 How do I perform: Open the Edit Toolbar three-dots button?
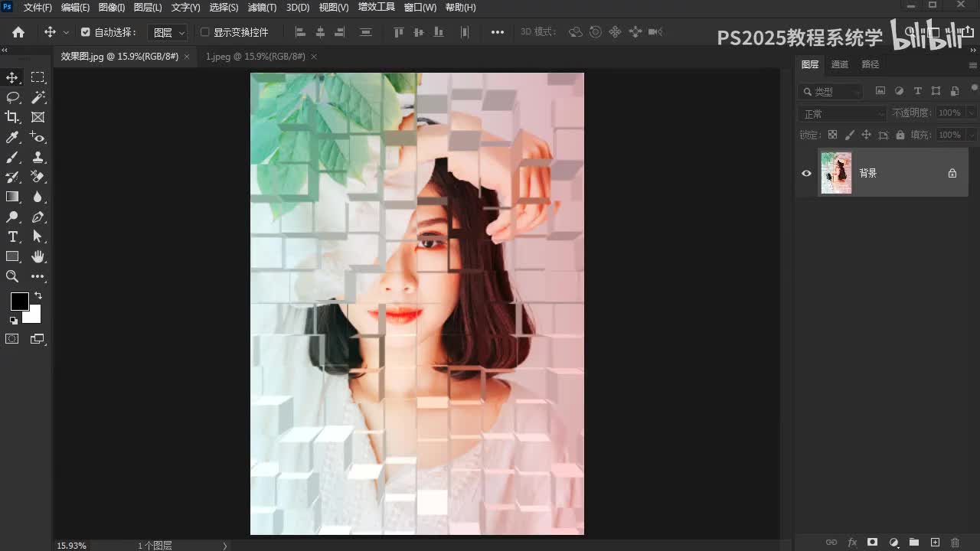pos(38,276)
